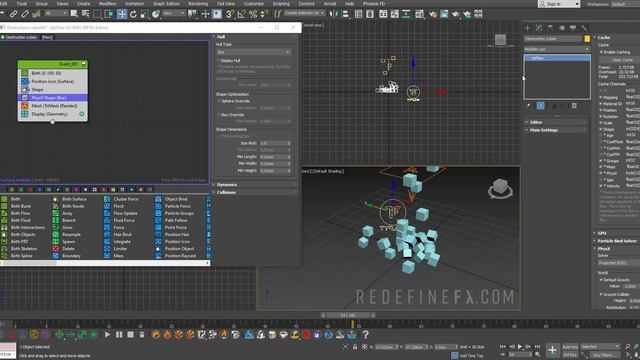Open the Modifiers menu
Image resolution: width=640 pixels, height=360 pixels.
pyautogui.click(x=107, y=3)
